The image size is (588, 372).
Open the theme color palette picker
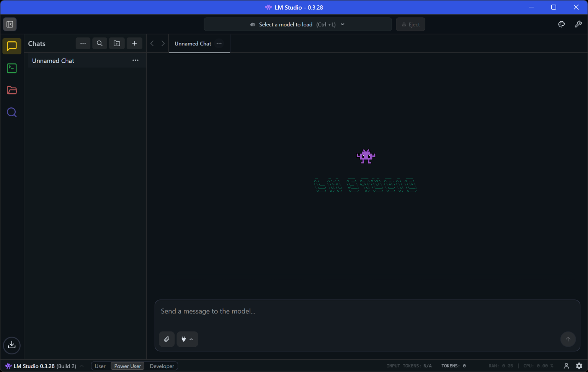pyautogui.click(x=561, y=24)
